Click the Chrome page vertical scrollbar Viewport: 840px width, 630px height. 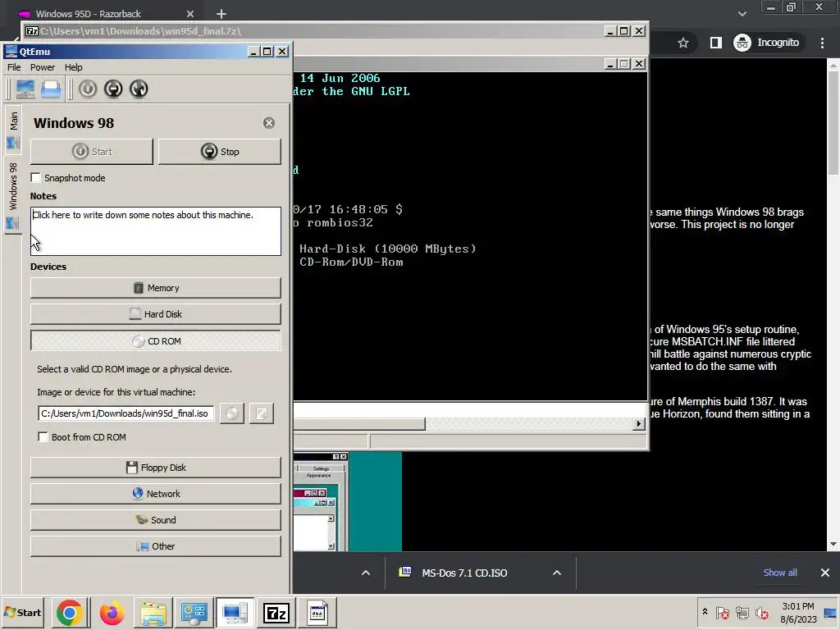pos(833,123)
